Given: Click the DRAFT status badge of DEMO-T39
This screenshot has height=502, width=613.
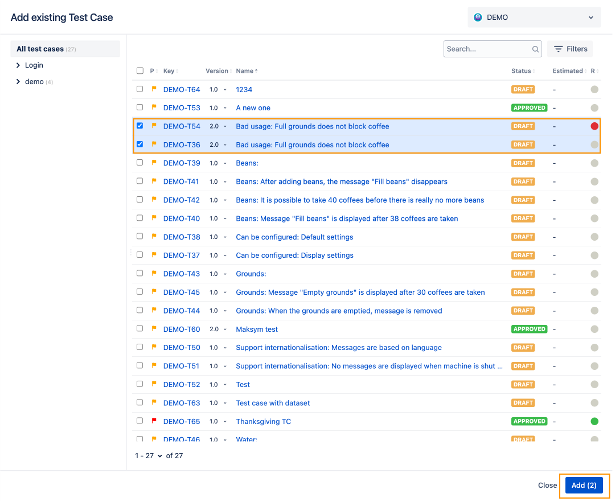Looking at the screenshot, I should pyautogui.click(x=522, y=163).
